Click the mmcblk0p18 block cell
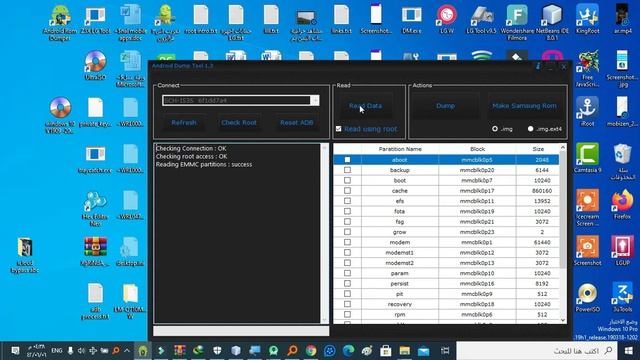 [x=478, y=304]
